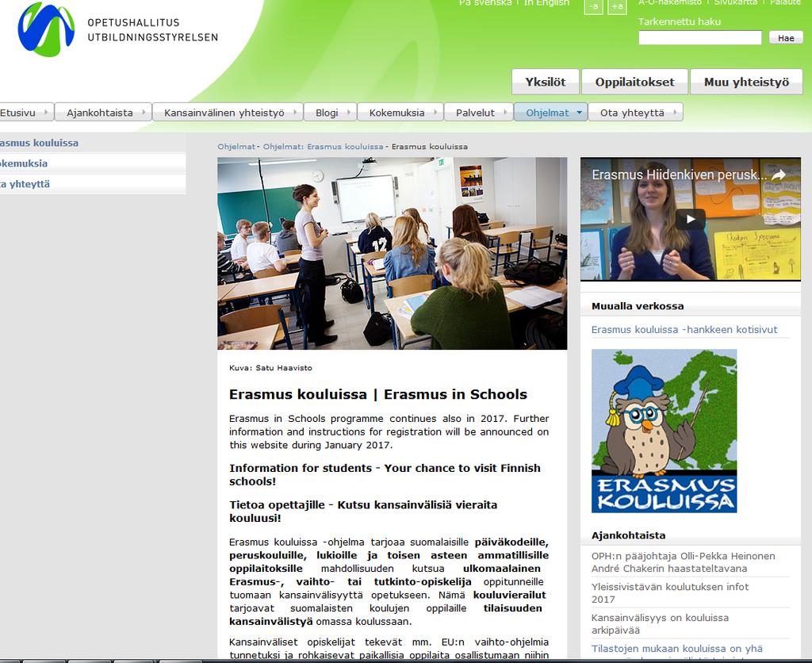Click 'Erasmus kouluissa | Erasmus in Schools' heading
This screenshot has height=663, width=812.
tap(378, 395)
